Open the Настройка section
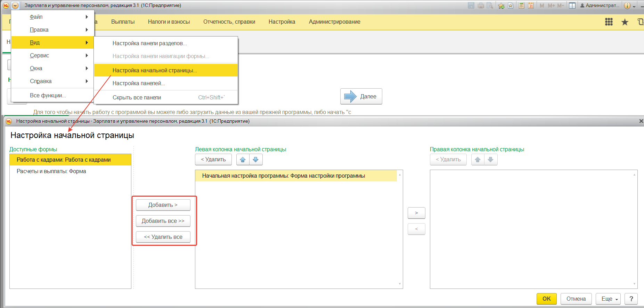The width and height of the screenshot is (644, 308). tap(282, 22)
